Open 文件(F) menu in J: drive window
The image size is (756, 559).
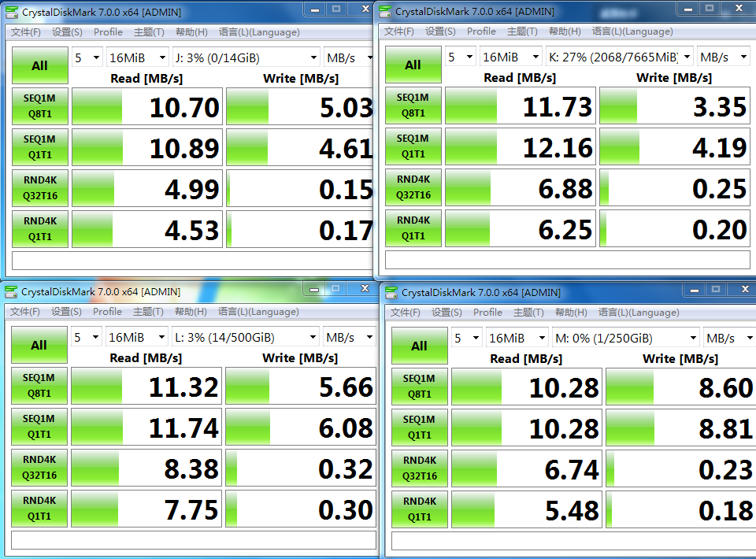coord(25,32)
